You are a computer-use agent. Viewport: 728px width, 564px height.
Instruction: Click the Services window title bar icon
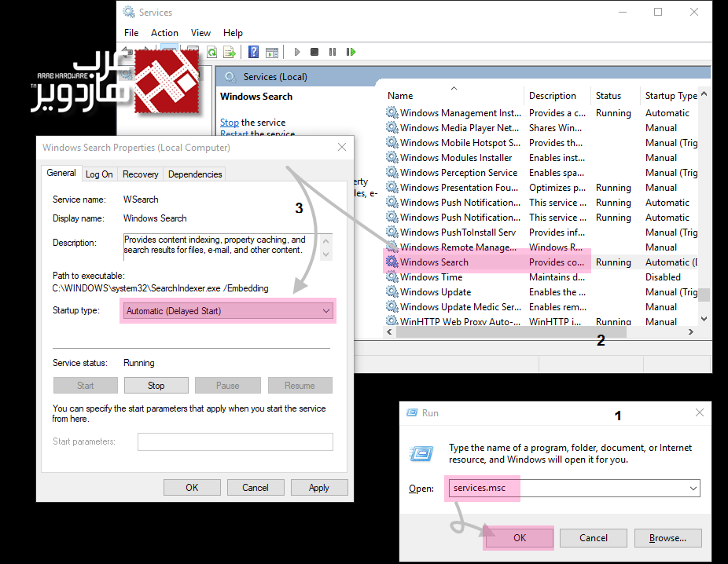click(129, 12)
